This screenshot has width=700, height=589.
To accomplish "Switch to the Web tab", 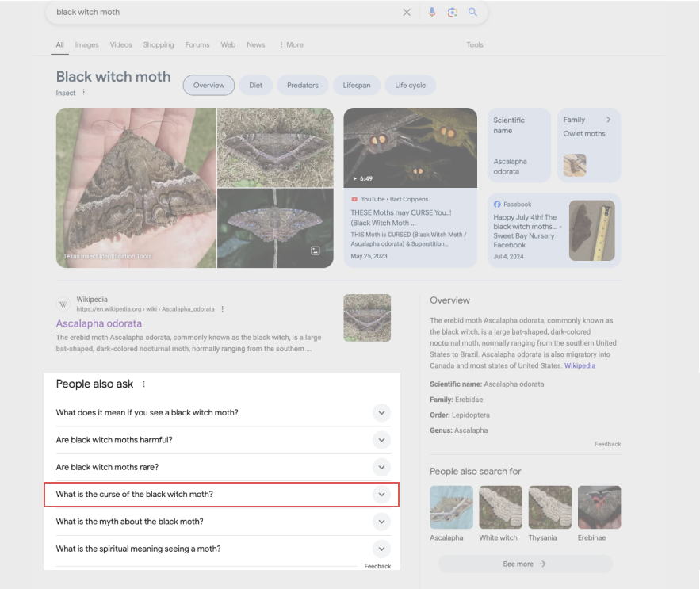I will pyautogui.click(x=228, y=44).
